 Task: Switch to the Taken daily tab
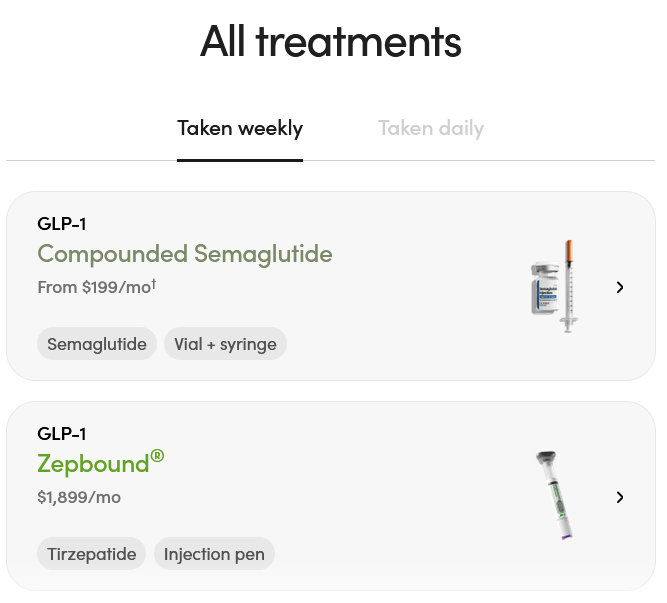pos(431,128)
